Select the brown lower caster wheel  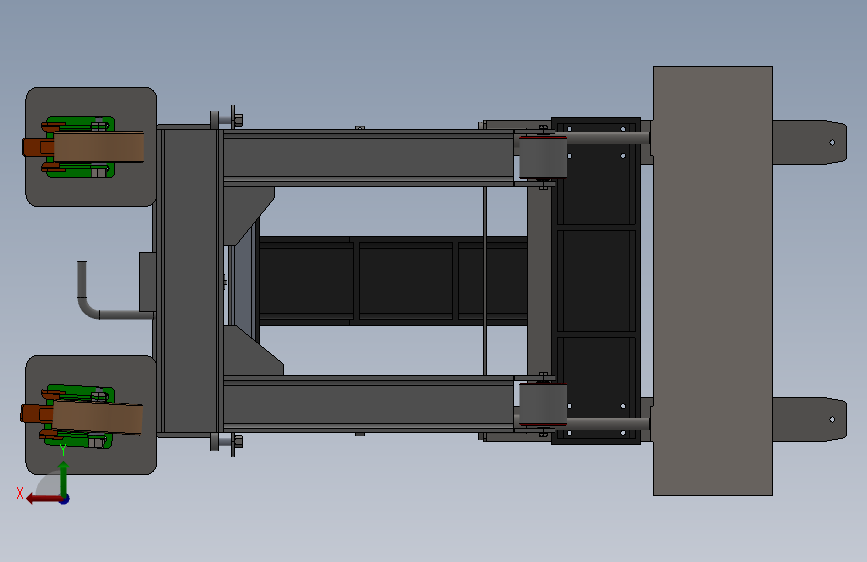tap(97, 418)
